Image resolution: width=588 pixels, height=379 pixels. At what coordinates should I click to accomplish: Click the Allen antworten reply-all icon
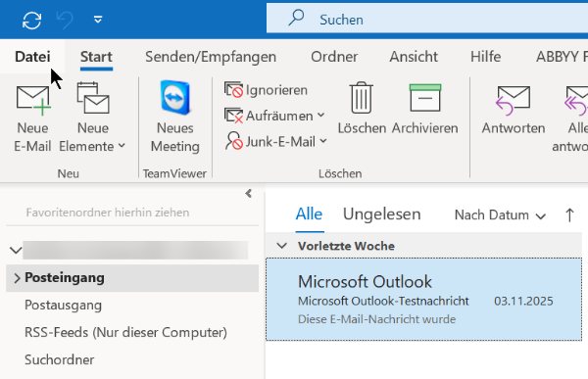(x=577, y=101)
